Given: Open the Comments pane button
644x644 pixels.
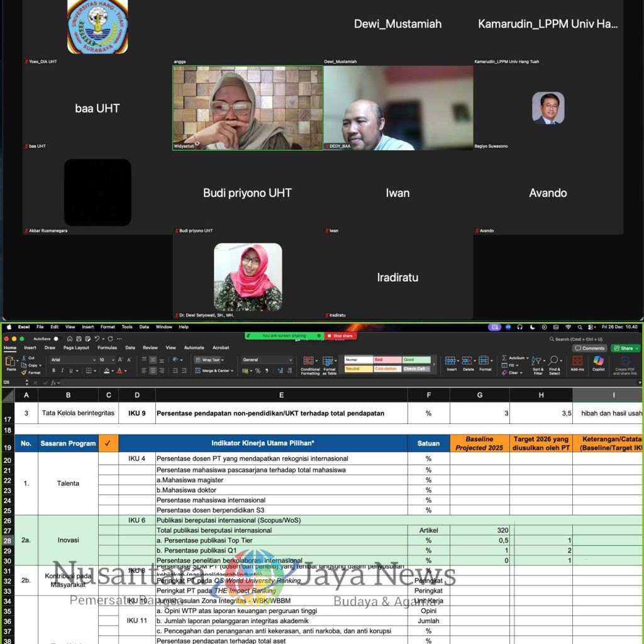Looking at the screenshot, I should (590, 348).
